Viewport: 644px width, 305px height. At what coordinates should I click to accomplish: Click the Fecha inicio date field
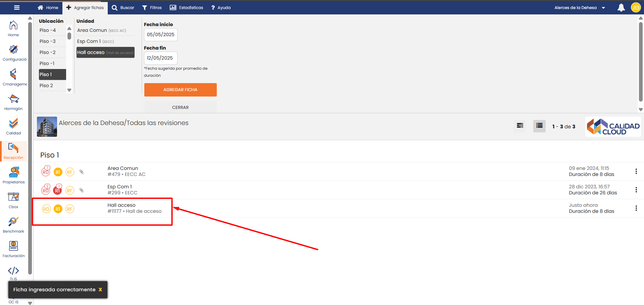click(x=160, y=35)
